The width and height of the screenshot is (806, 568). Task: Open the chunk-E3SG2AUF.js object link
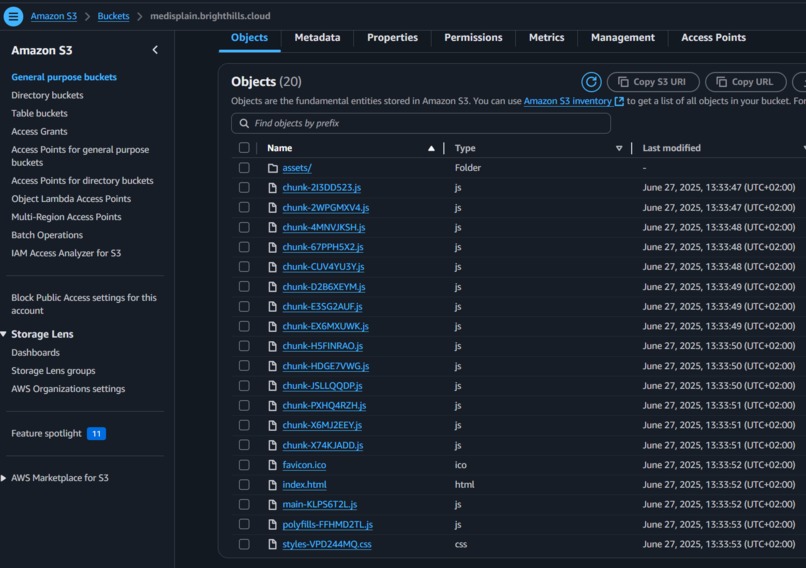point(322,307)
